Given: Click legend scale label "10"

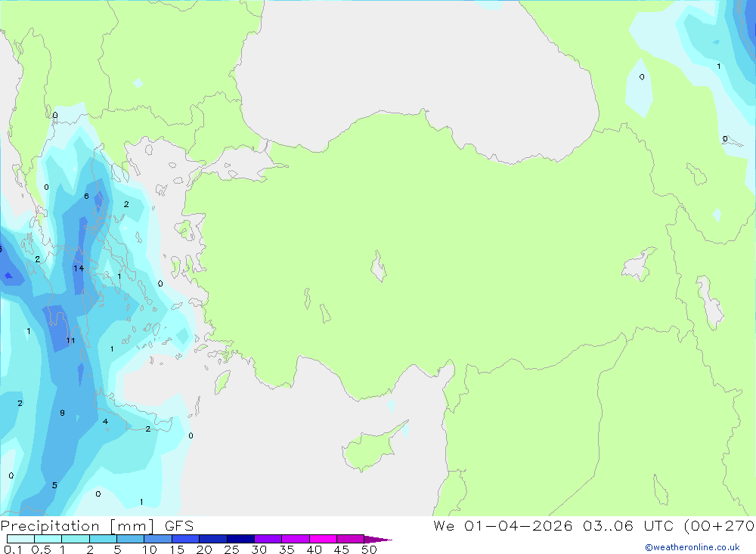Looking at the screenshot, I should coord(150,549).
